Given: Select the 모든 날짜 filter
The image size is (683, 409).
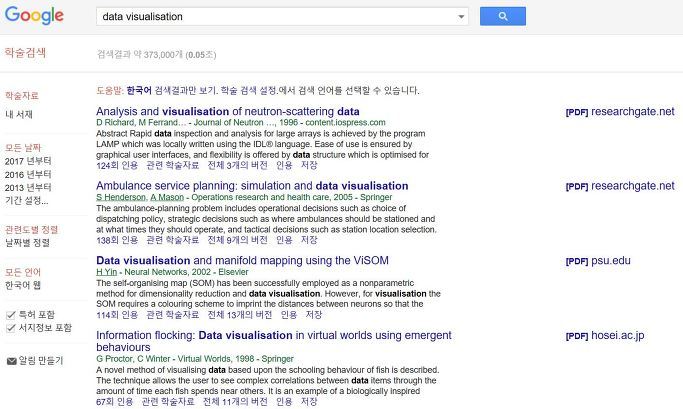Looking at the screenshot, I should [x=23, y=147].
